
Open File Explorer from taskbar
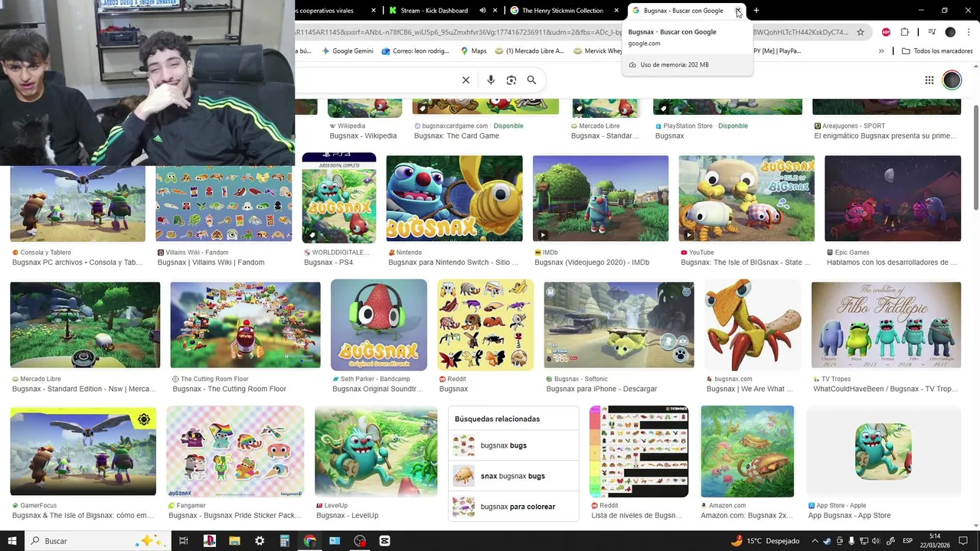pos(235,541)
